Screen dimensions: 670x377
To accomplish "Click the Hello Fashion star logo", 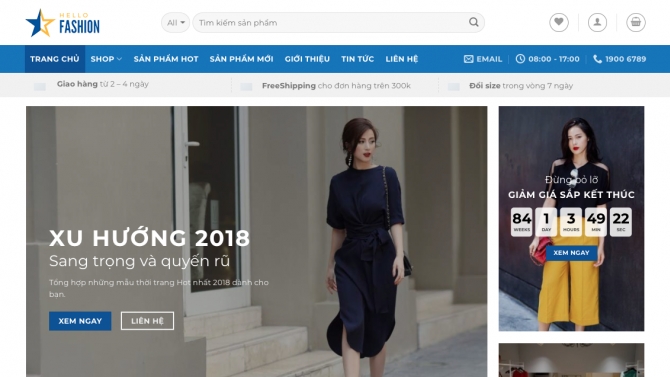I will (63, 23).
